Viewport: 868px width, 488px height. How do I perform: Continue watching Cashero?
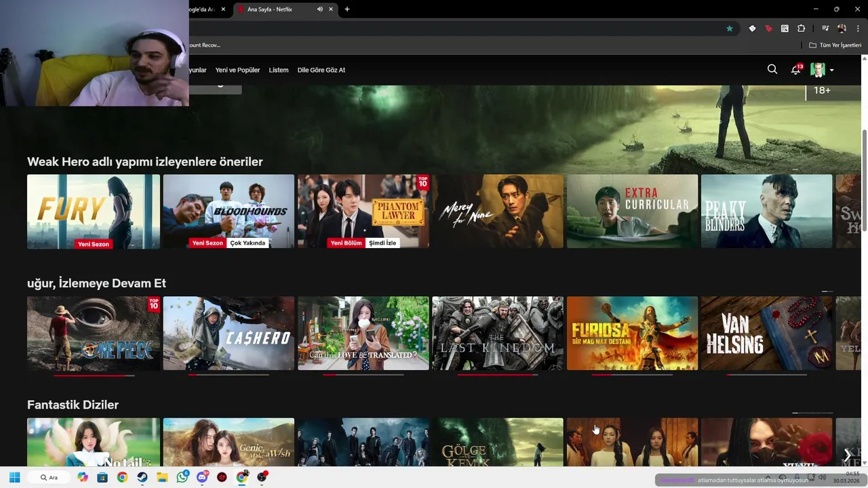229,333
